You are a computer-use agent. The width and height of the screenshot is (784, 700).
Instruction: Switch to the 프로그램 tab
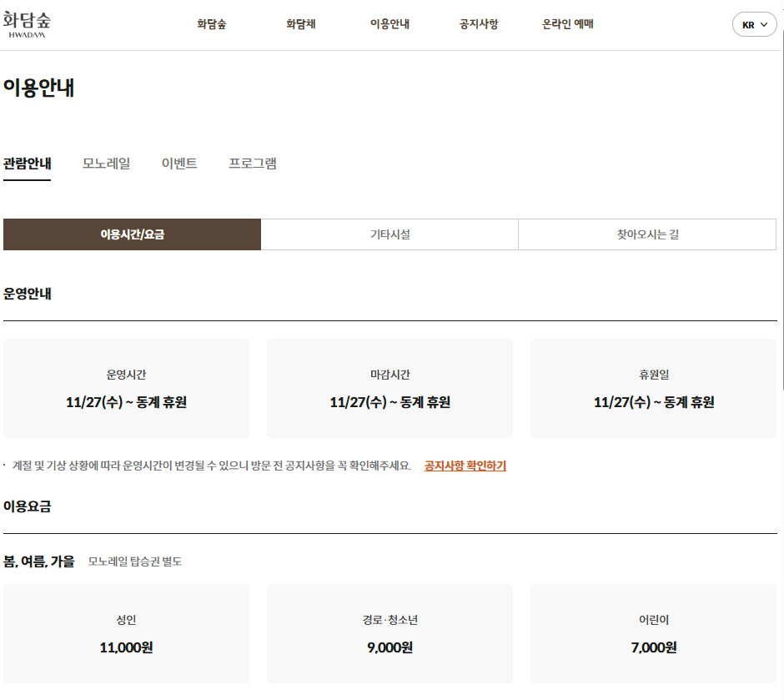[x=253, y=164]
